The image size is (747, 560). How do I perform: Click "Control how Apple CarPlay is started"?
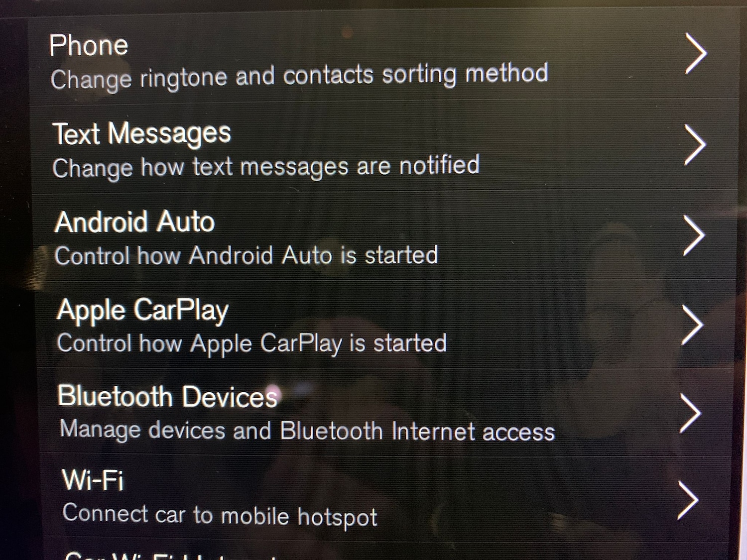click(x=252, y=344)
